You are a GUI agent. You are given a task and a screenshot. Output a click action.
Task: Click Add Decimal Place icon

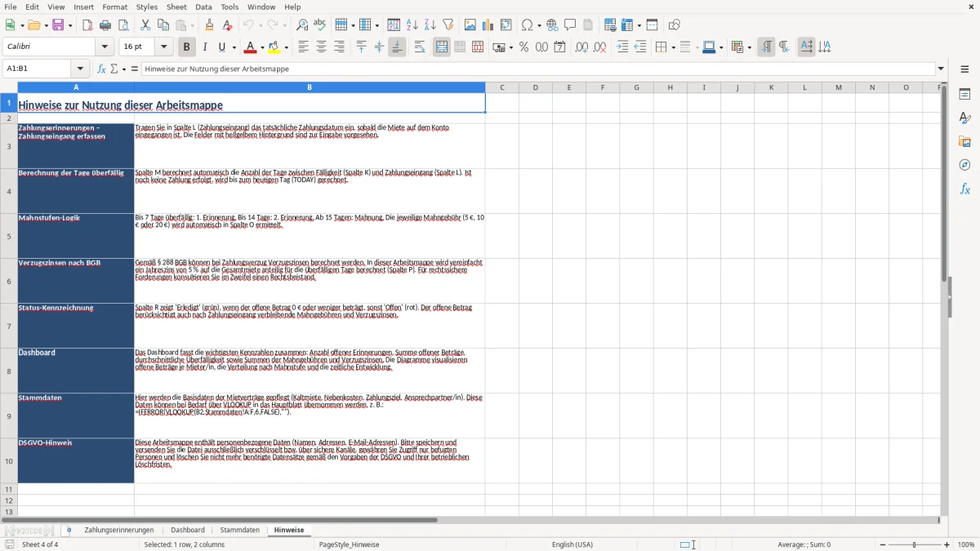(x=581, y=47)
